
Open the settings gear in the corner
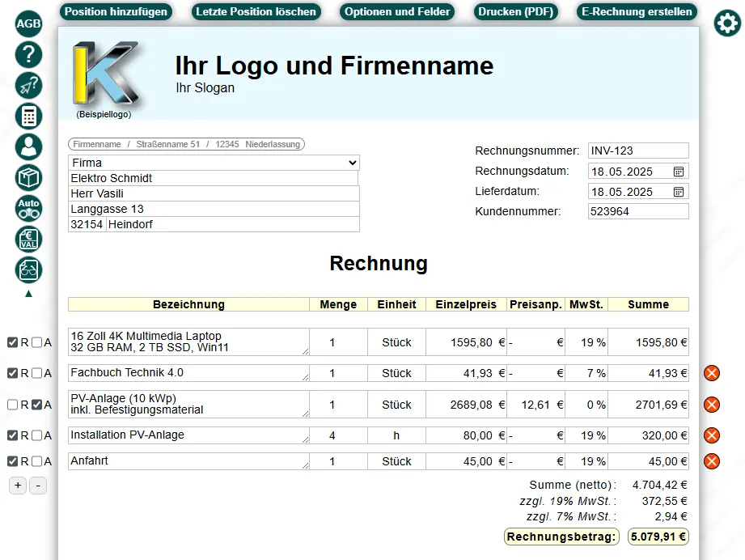tap(726, 23)
